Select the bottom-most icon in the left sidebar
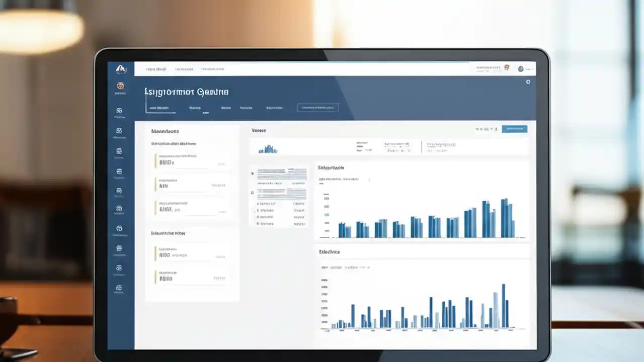 click(119, 288)
